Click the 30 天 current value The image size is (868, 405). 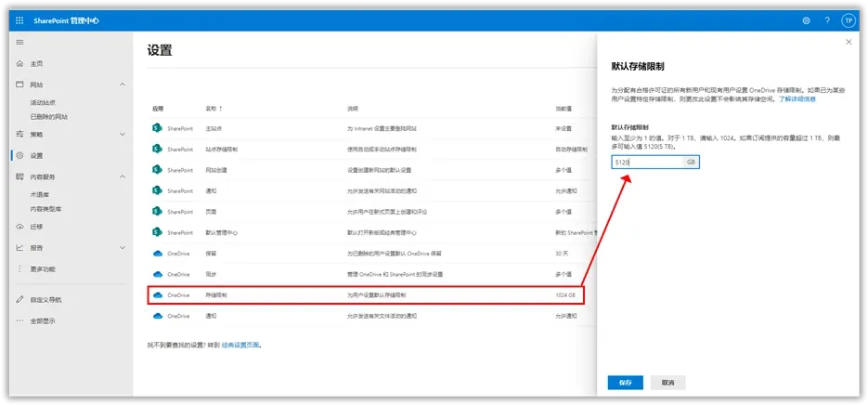coord(562,254)
